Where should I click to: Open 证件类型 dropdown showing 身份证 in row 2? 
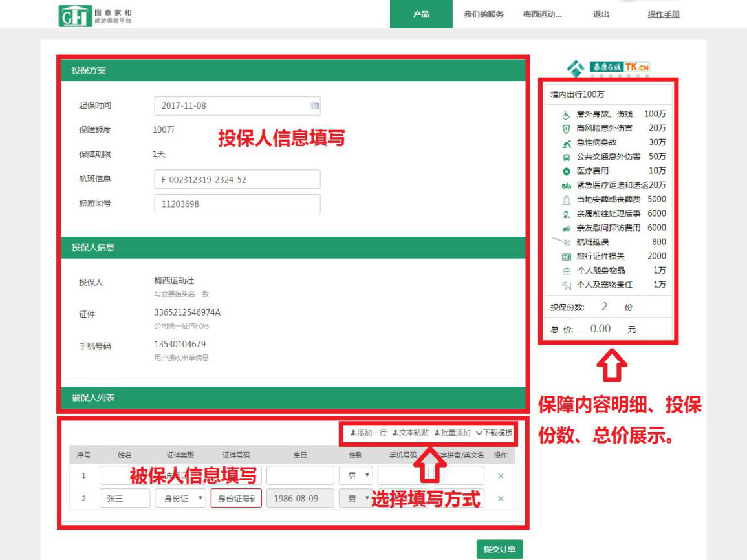click(180, 499)
